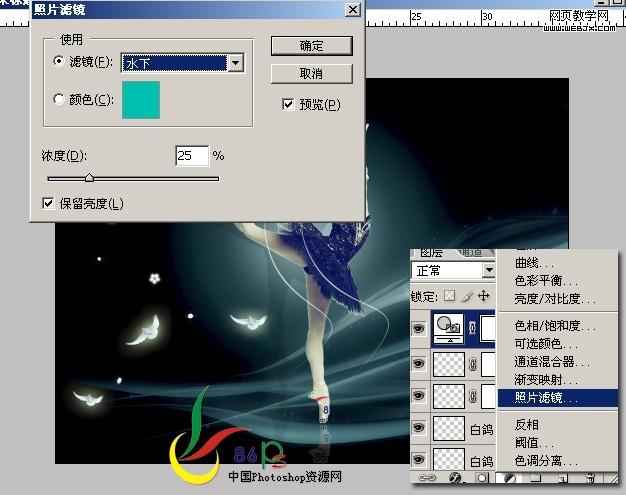Select the lower 白鸽 layer name
Screen dimensions: 626x495
point(481,461)
